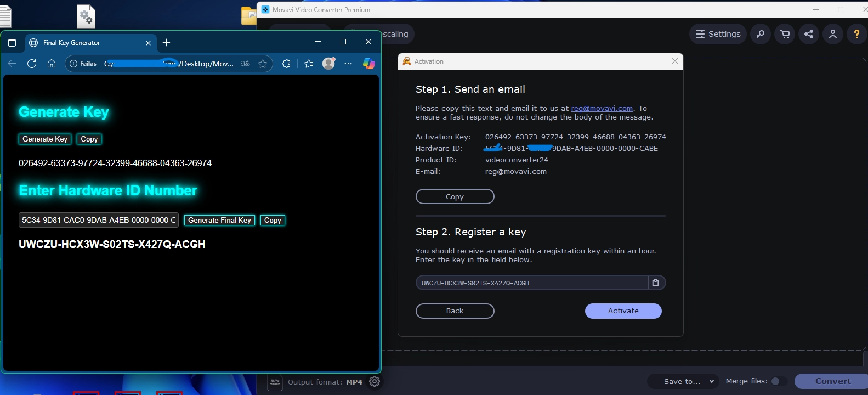Open the shopping cart icon
868x395 pixels.
click(785, 34)
